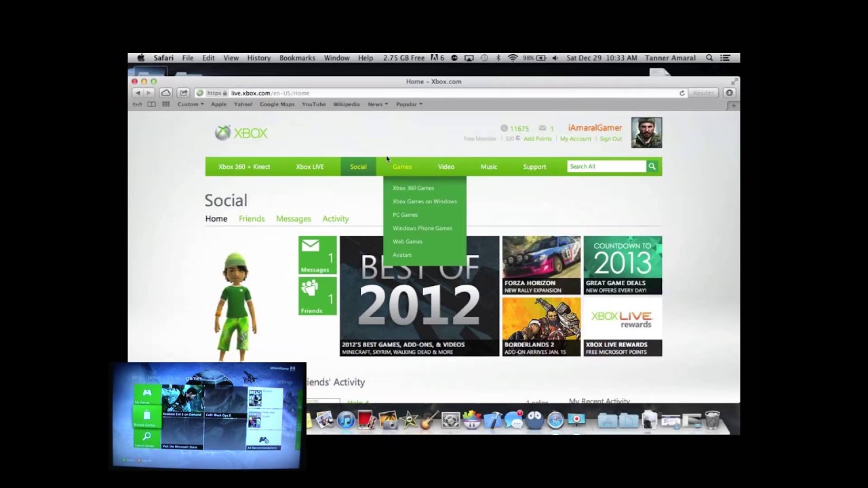Click the Safari forward arrow button
The width and height of the screenshot is (868, 488).
coord(149,93)
